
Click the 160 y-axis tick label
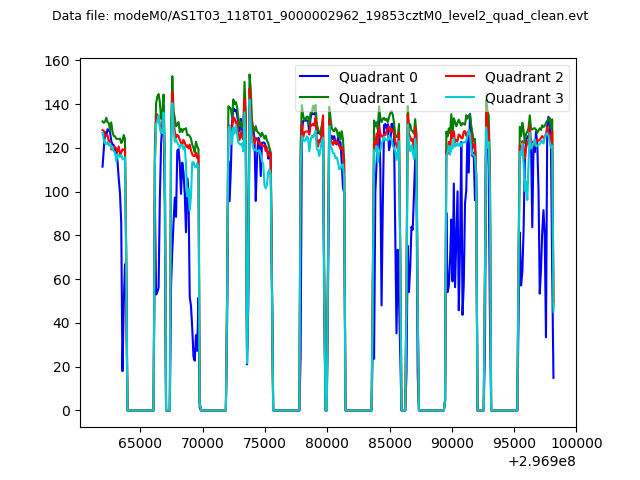coord(58,62)
